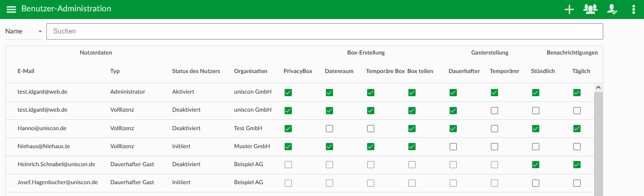This screenshot has width=644, height=196.
Task: Click the Täglich column header
Action: [x=581, y=71]
